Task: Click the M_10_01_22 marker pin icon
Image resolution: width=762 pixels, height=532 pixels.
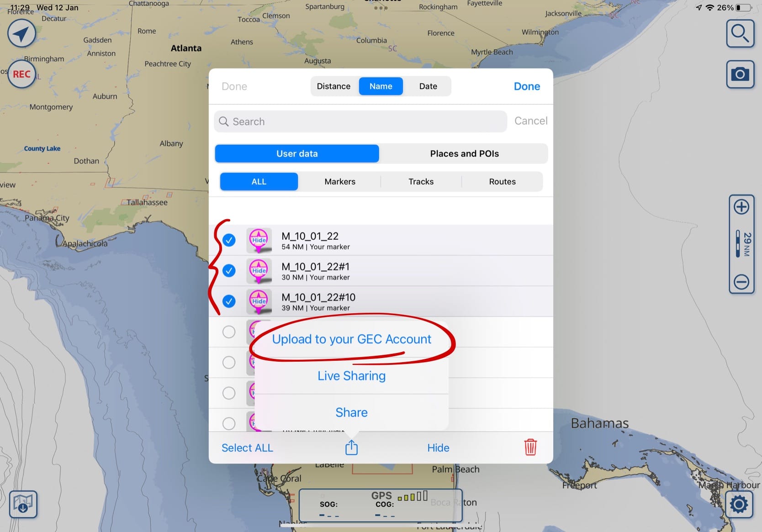Action: tap(259, 240)
